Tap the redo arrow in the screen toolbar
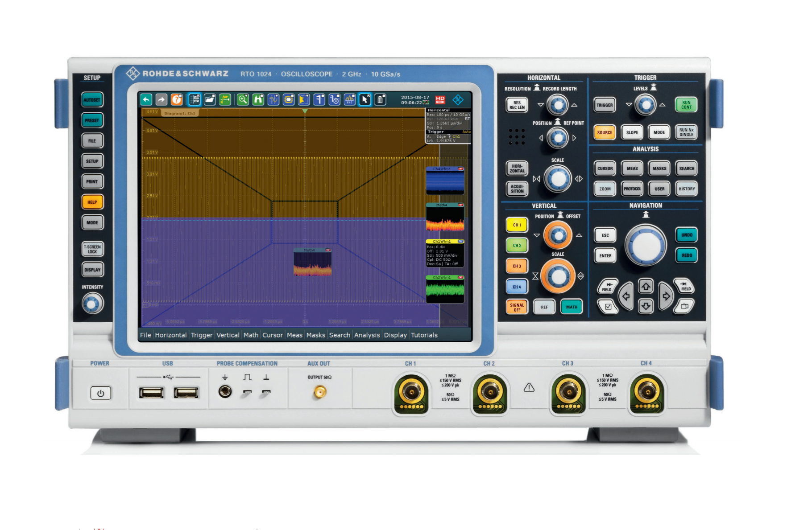Viewport: 812px width, 530px height. click(161, 99)
